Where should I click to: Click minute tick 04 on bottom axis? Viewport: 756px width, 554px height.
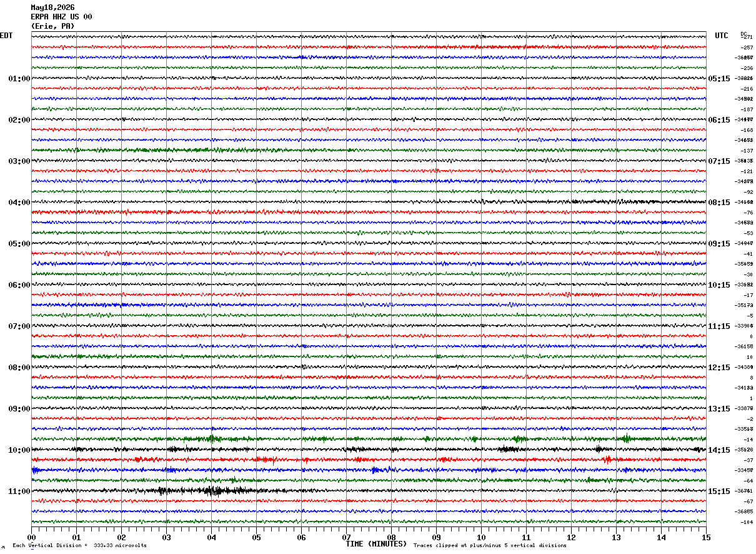[x=211, y=537]
